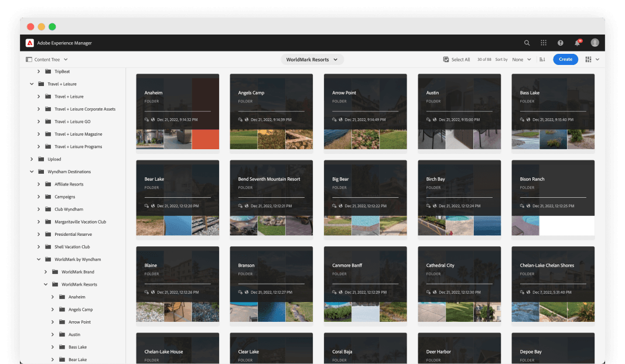The height and width of the screenshot is (364, 625).
Task: Collapse the WorldMark Resorts tree node
Action: click(46, 284)
